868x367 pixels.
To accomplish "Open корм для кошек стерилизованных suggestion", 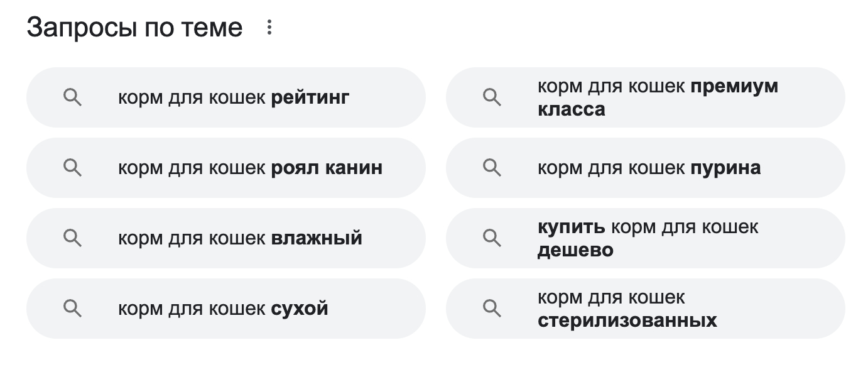I will click(x=627, y=309).
